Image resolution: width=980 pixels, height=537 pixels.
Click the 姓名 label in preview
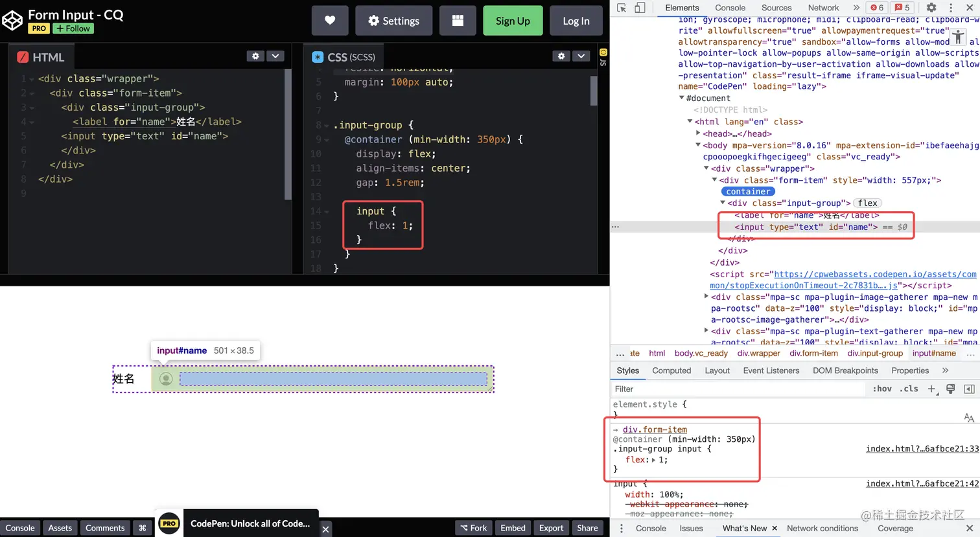coord(123,379)
